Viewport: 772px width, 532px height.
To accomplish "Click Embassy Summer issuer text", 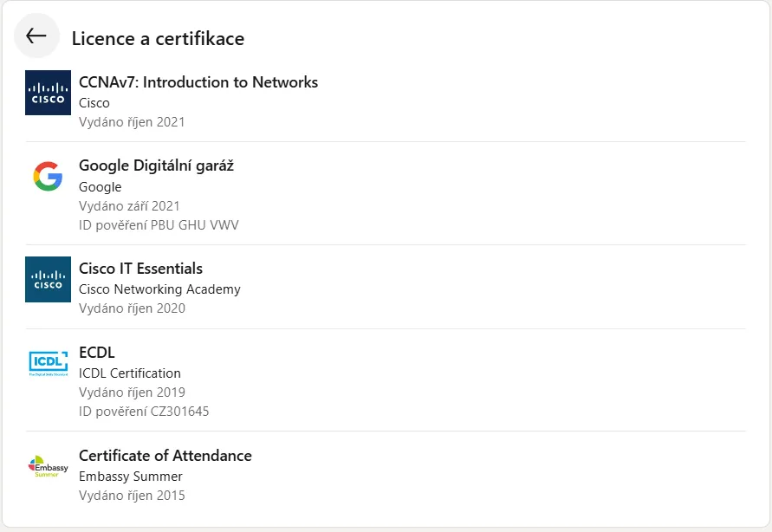I will 131,477.
